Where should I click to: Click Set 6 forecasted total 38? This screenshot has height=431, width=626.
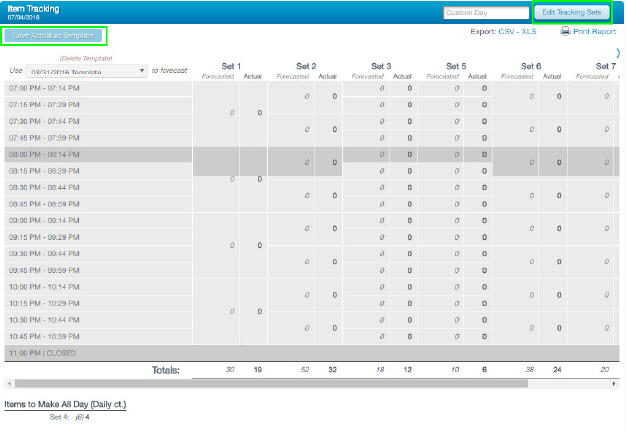(530, 370)
